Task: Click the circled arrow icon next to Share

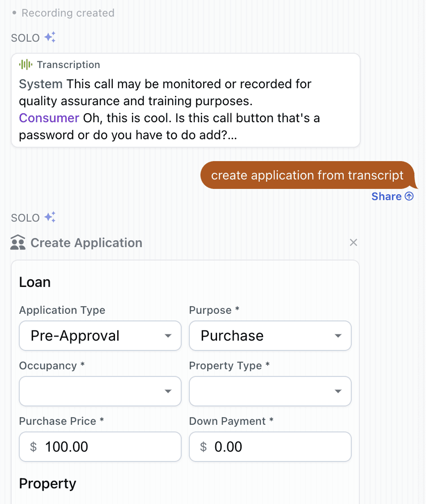Action: pyautogui.click(x=409, y=196)
